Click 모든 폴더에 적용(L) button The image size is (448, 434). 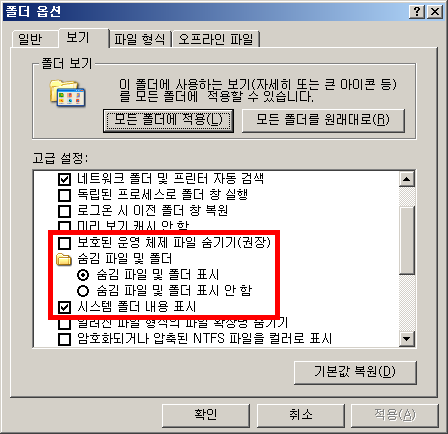[168, 120]
